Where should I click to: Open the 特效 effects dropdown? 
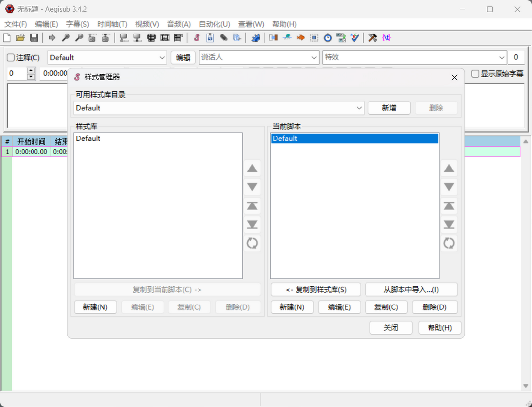click(502, 57)
